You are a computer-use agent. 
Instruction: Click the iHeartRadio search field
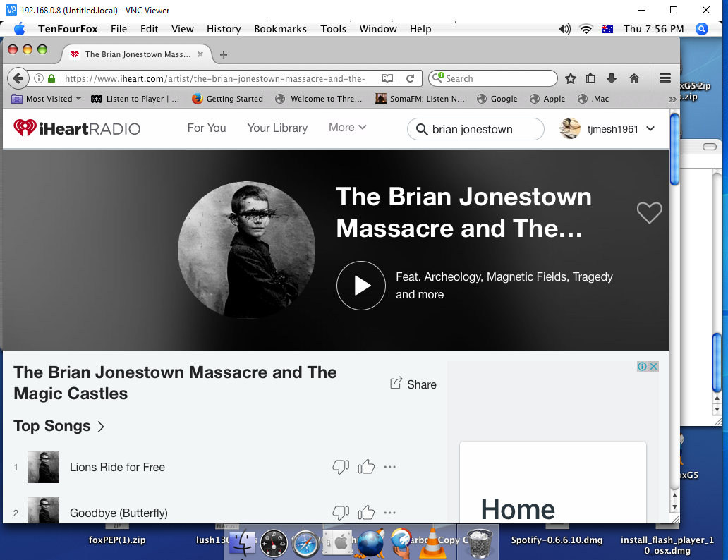(x=475, y=129)
